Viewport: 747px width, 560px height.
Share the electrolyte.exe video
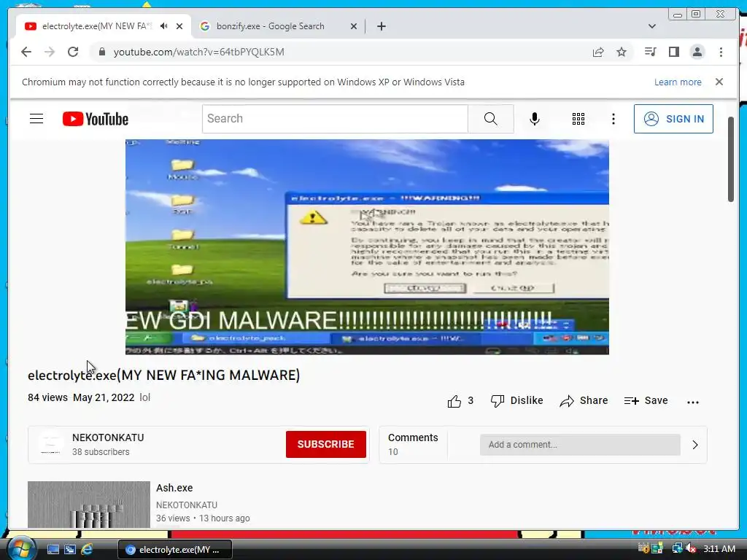[x=584, y=401]
